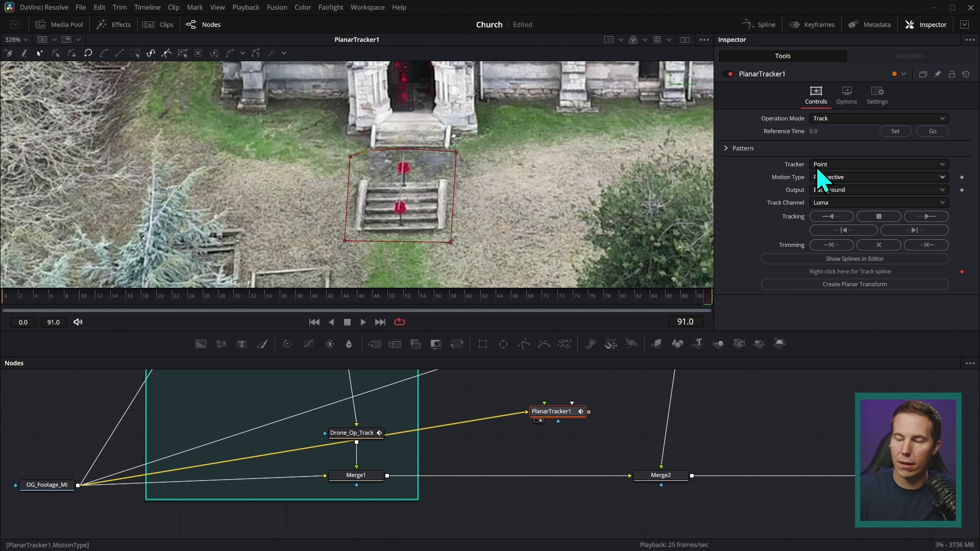Screen dimensions: 980x551
Task: Add an Ellipse mask tool
Action: [x=503, y=344]
